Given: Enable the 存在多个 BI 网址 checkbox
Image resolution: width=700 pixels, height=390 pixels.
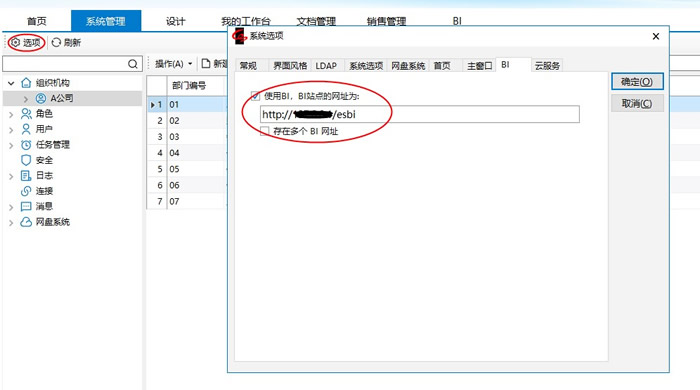Looking at the screenshot, I should click(x=265, y=131).
